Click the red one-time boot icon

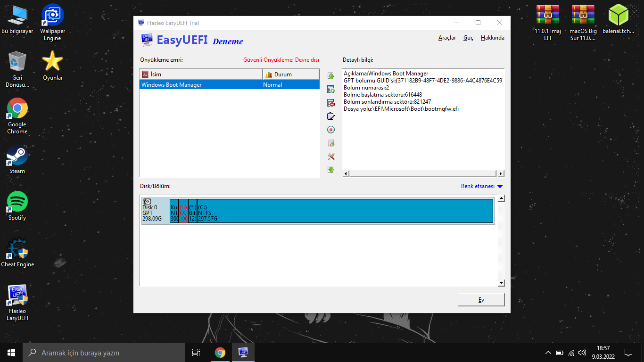tap(331, 130)
